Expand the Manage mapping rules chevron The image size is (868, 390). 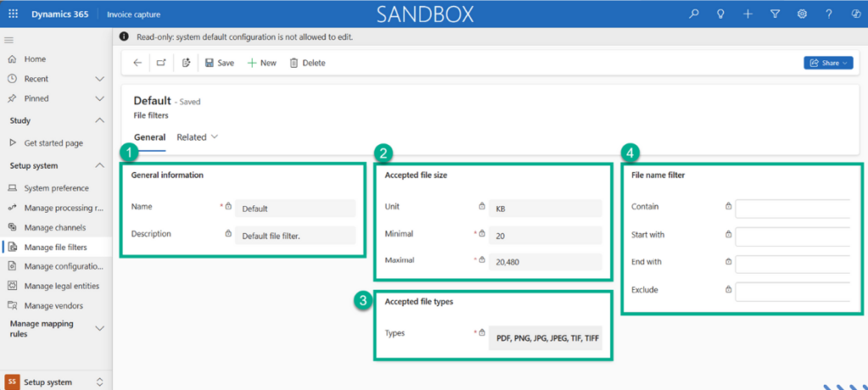pos(100,328)
